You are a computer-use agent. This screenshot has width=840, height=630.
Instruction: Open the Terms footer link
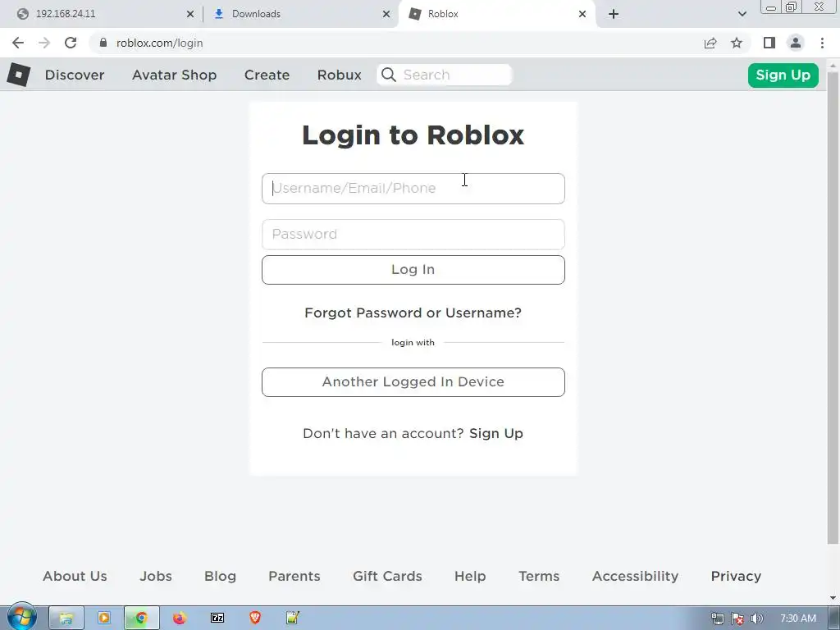click(539, 576)
